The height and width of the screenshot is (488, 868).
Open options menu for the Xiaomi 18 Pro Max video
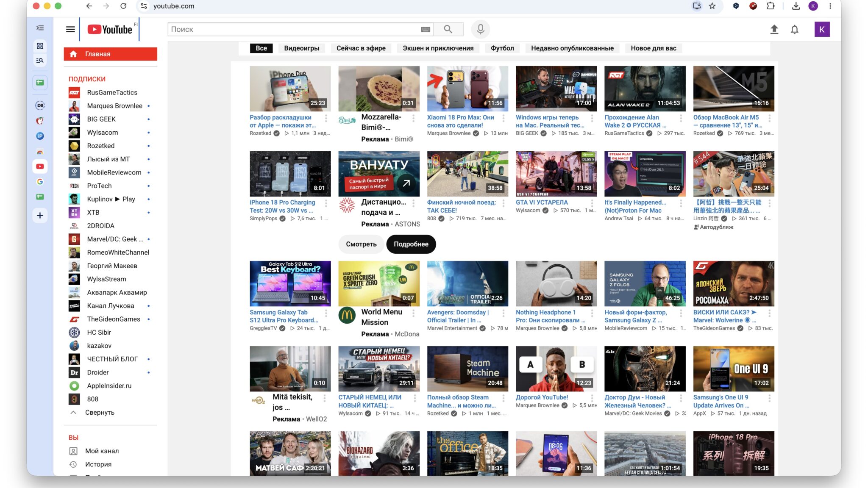504,118
